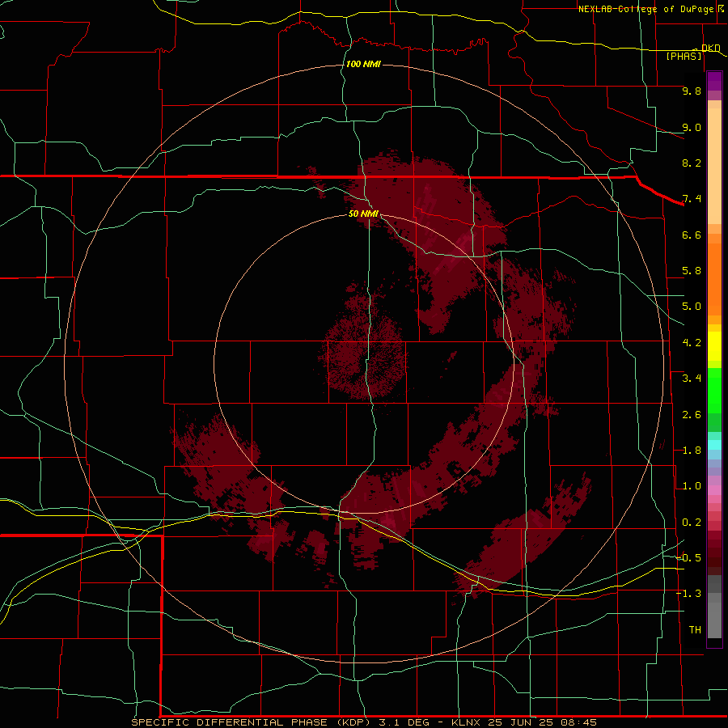Select the 3.4 scale label

click(x=692, y=379)
